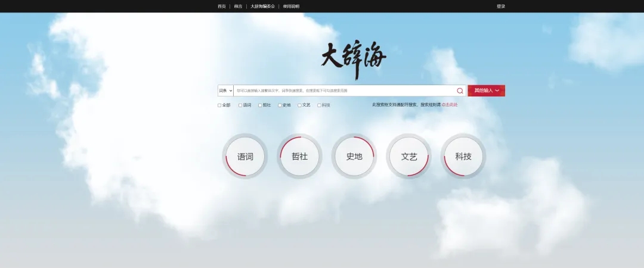The height and width of the screenshot is (268, 644).
Task: Tick the 语词 search scope checkbox
Action: [240, 105]
